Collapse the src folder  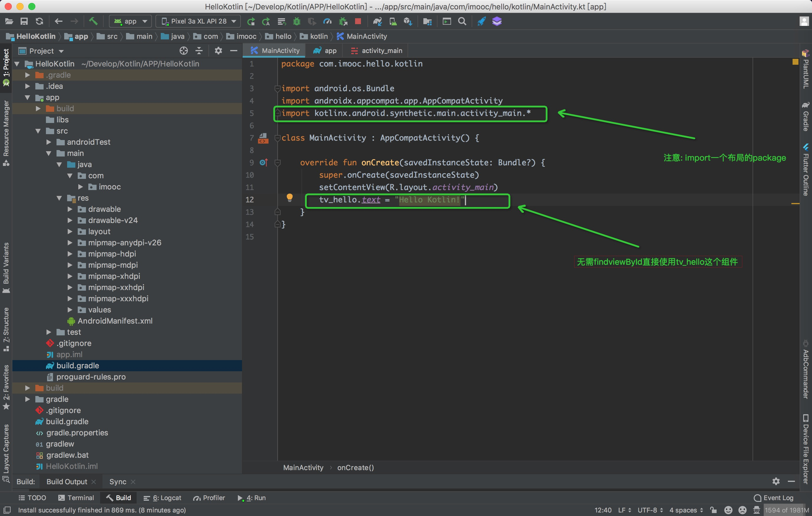pyautogui.click(x=38, y=131)
